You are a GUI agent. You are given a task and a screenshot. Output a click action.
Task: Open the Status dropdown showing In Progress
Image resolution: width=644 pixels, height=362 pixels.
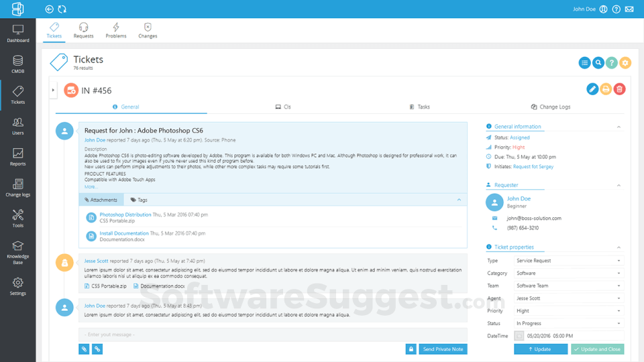point(568,323)
